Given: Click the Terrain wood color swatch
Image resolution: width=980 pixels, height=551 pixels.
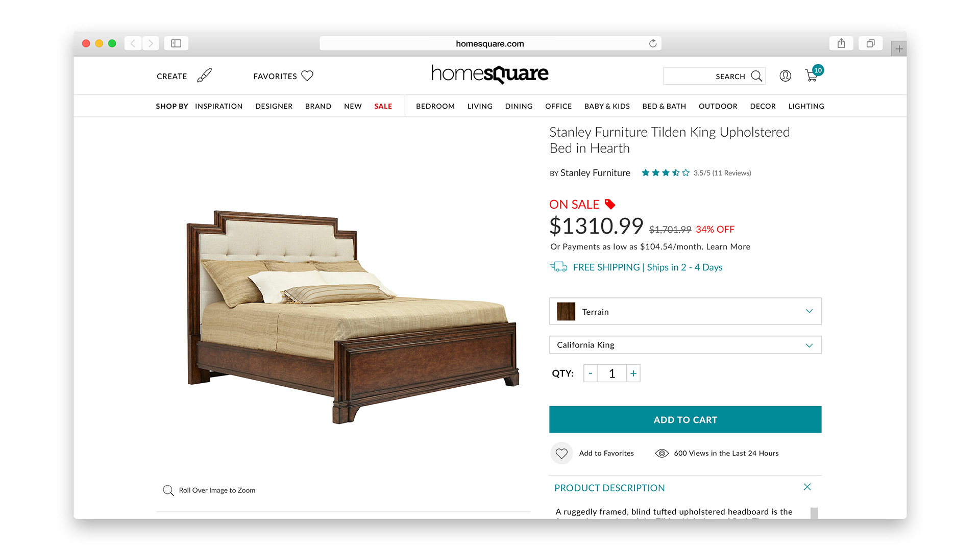Looking at the screenshot, I should [x=566, y=311].
